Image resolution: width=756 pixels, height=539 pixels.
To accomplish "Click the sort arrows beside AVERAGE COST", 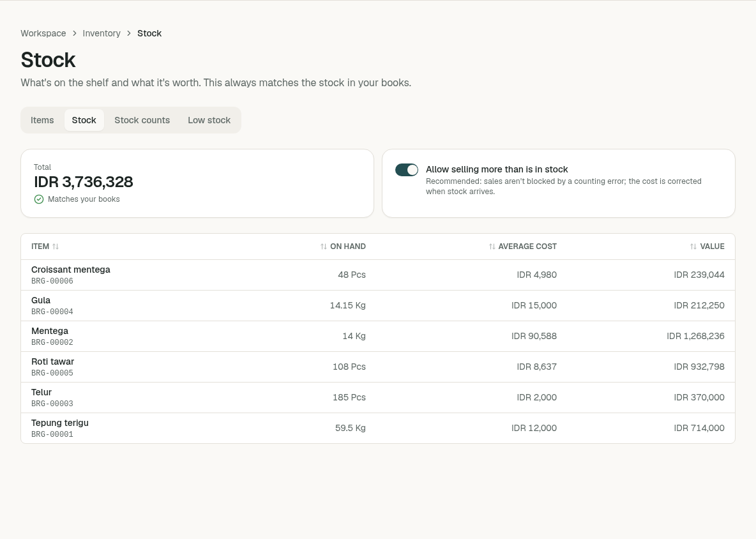I will [492, 247].
